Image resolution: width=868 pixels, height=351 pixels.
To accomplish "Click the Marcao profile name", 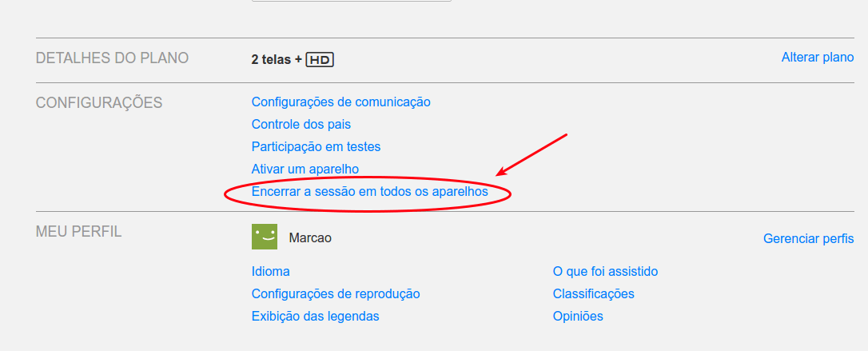I will [x=310, y=238].
